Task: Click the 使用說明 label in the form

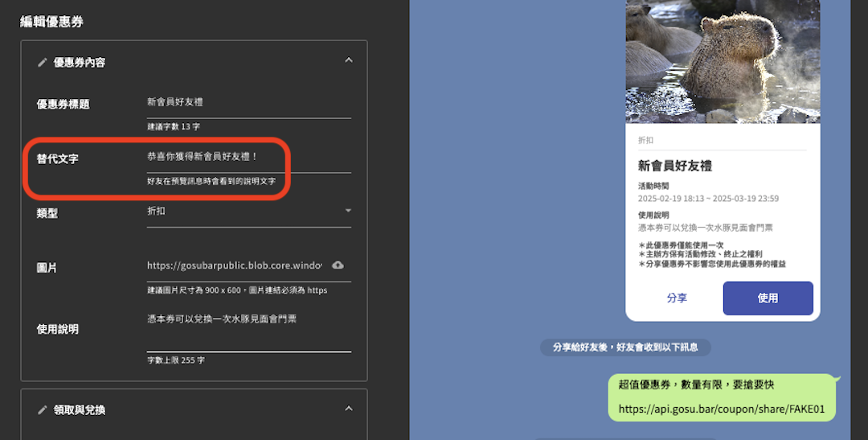Action: pos(58,329)
